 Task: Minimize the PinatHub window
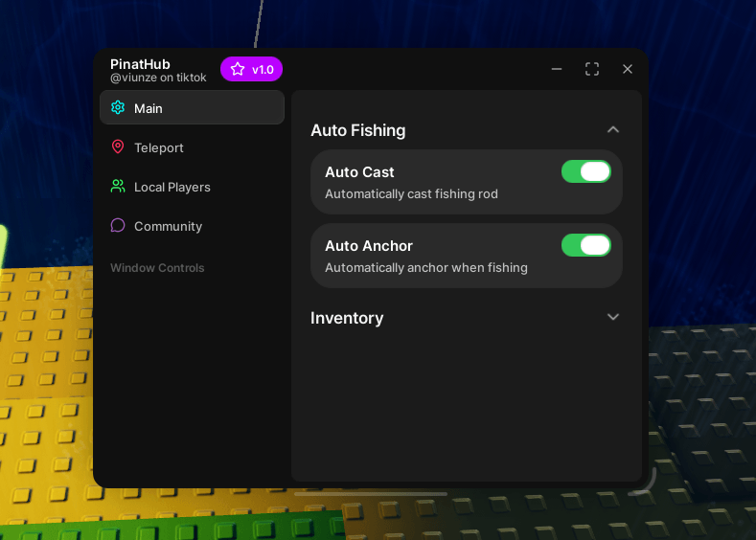tap(557, 69)
